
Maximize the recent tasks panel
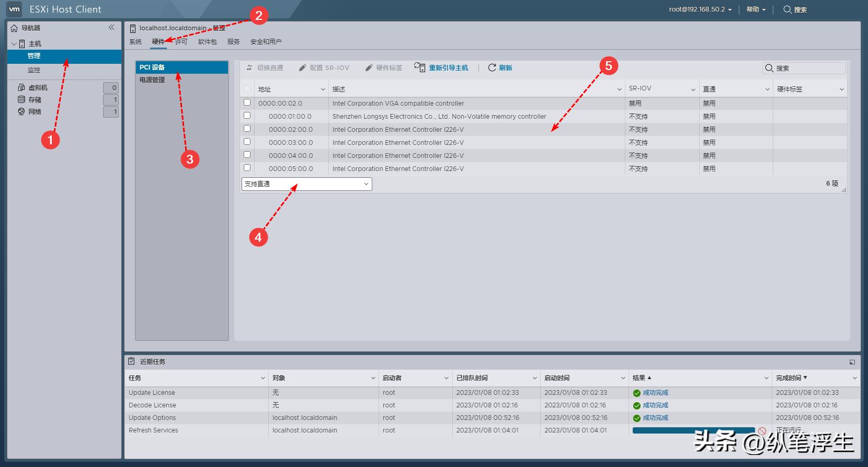pos(852,362)
